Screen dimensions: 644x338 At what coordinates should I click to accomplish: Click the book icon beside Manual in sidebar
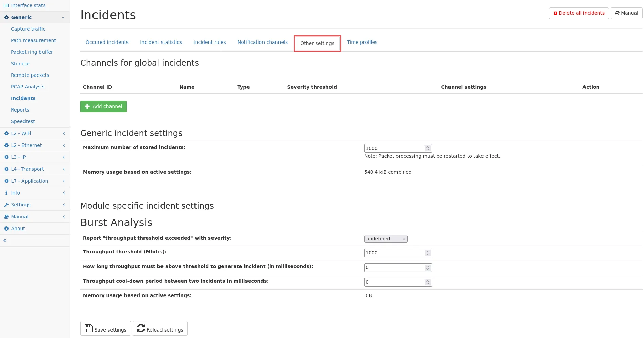[6, 217]
